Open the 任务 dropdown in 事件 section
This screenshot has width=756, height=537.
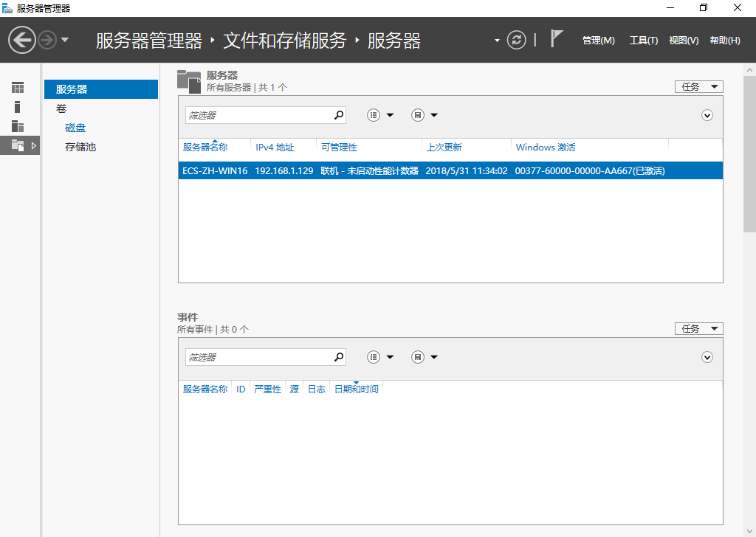pos(698,329)
